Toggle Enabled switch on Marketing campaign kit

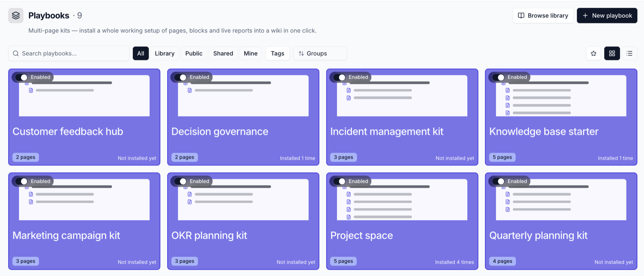21,181
